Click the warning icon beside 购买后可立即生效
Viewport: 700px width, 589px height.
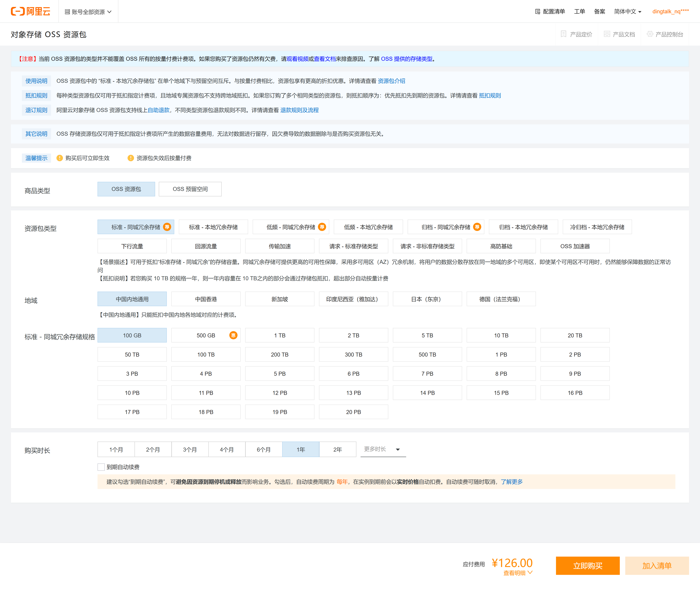[60, 158]
